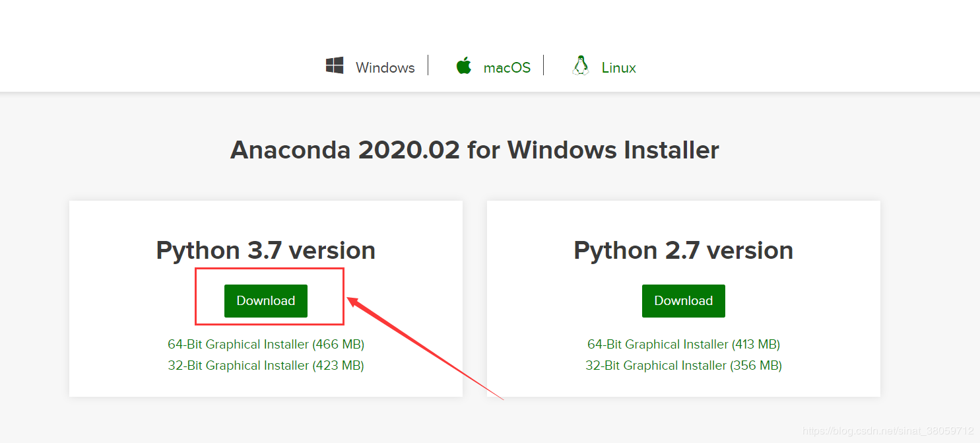Open 32-Bit Graphical Installer (423 MB) link
The height and width of the screenshot is (443, 980).
[x=266, y=366]
